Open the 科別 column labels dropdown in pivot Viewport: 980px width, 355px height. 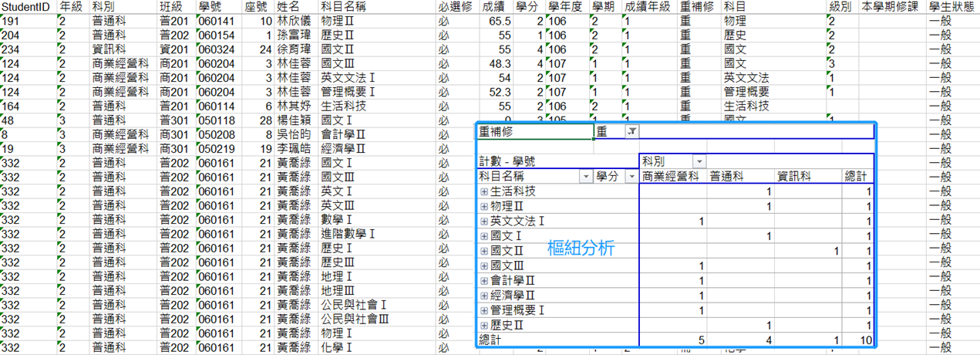pyautogui.click(x=699, y=161)
